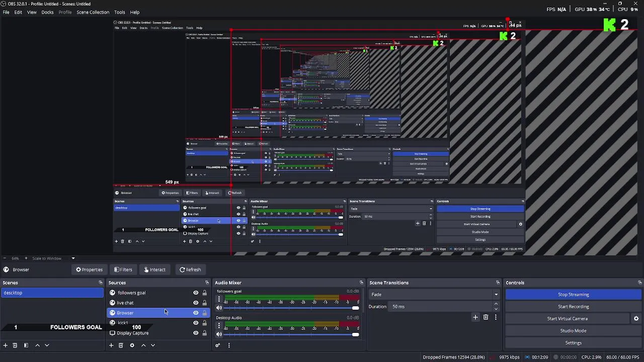Move source down in Sources toolbar
This screenshot has height=362, width=644.
click(x=153, y=345)
